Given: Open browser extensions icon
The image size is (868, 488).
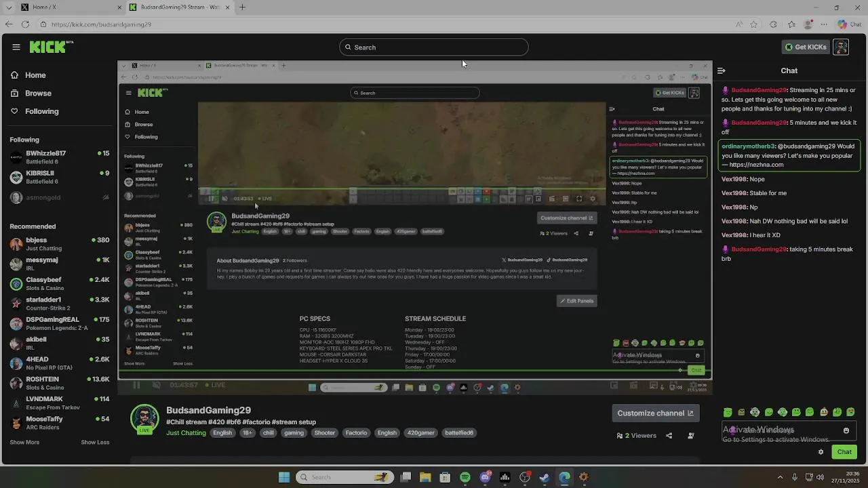Looking at the screenshot, I should coord(773,24).
